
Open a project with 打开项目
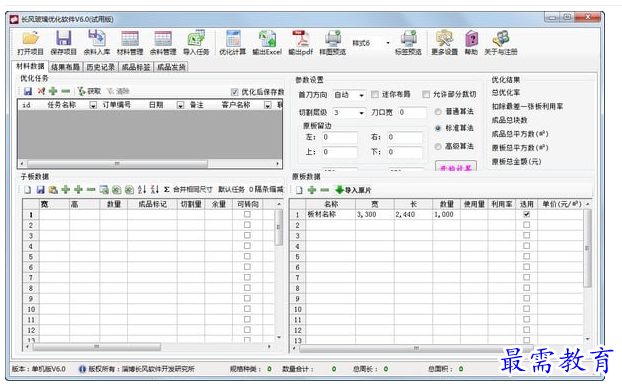coord(30,42)
